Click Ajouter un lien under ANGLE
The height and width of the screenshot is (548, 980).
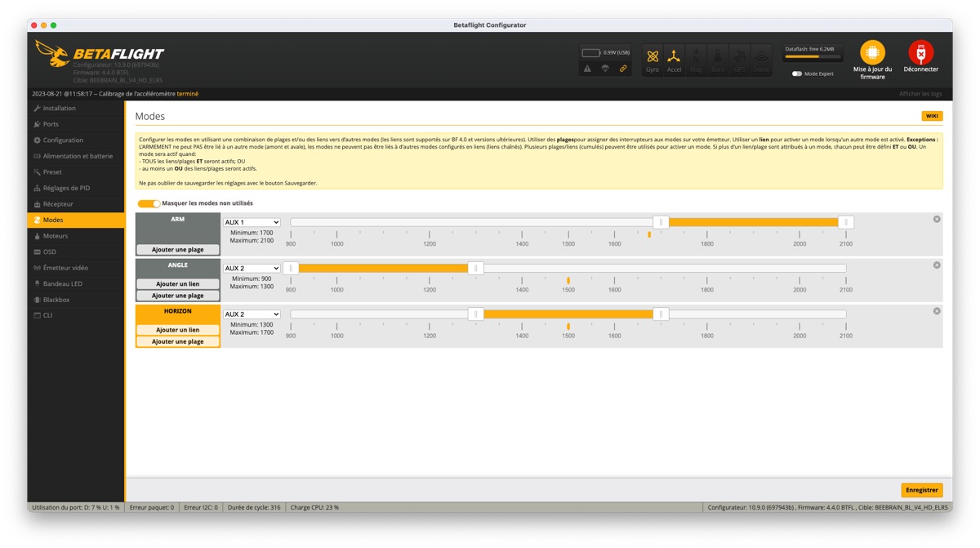178,283
